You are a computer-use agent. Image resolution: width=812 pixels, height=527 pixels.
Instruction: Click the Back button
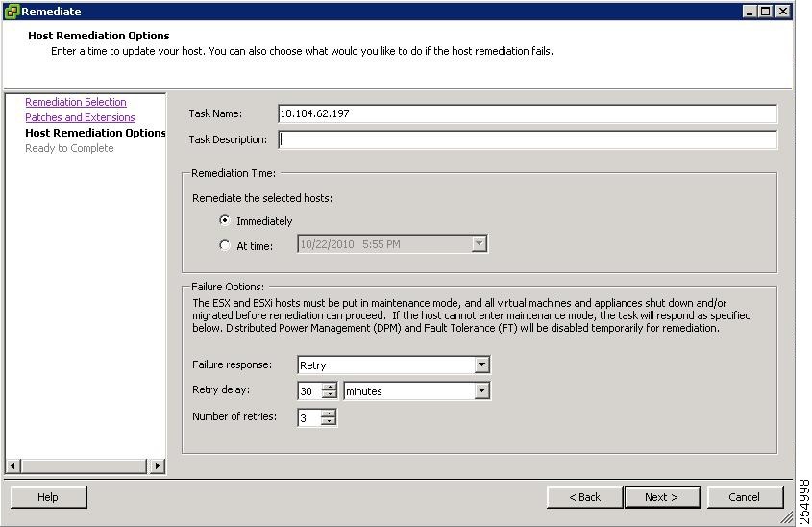584,497
